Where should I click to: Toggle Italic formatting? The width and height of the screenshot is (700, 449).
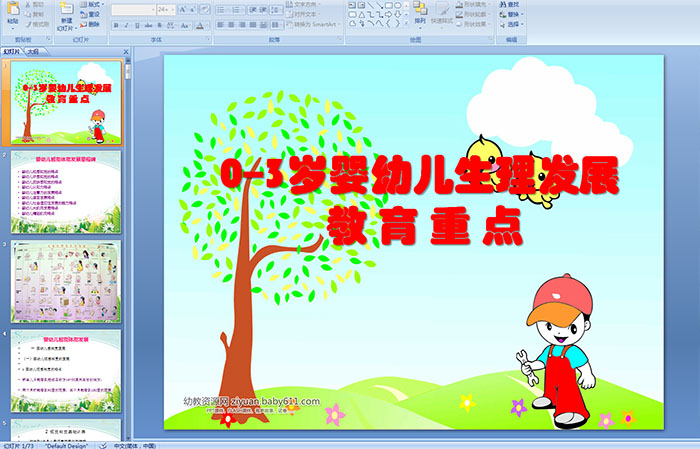coord(126,25)
